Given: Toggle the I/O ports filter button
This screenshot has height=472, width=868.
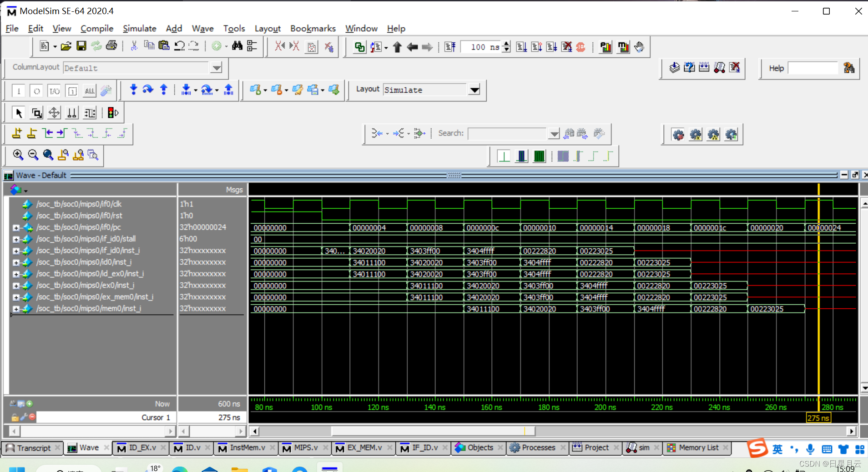Looking at the screenshot, I should point(54,91).
